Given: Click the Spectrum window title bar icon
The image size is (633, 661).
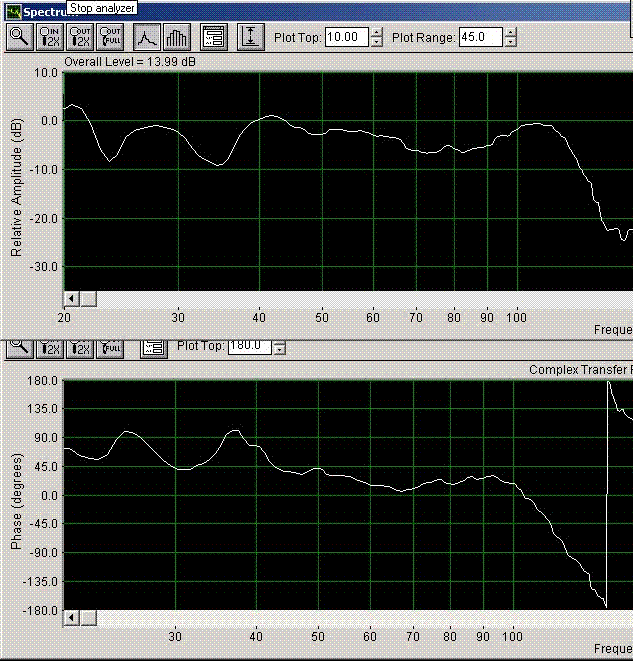Looking at the screenshot, I should click(14, 12).
